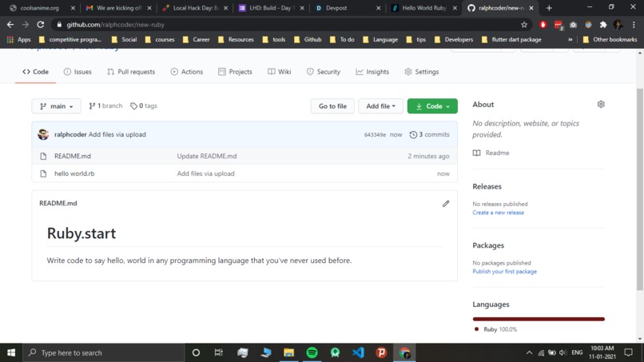Viewport: 644px width, 362px height.
Task: Open File Explorer from taskbar
Action: click(288, 352)
